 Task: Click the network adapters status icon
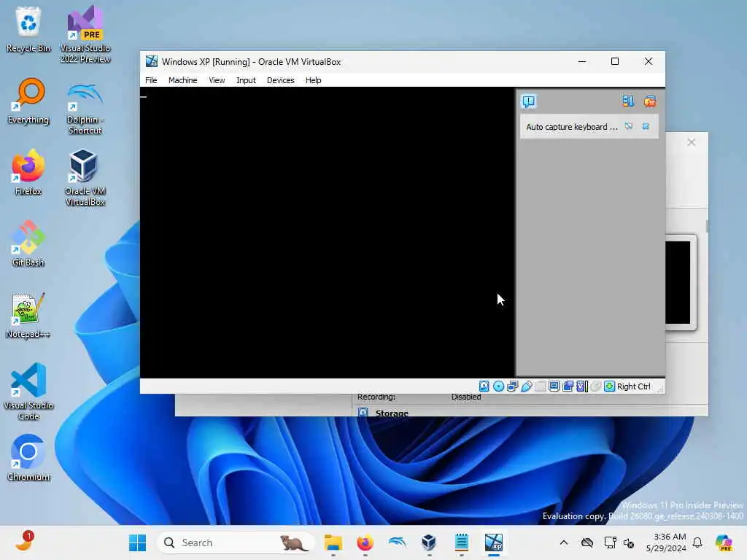point(512,386)
